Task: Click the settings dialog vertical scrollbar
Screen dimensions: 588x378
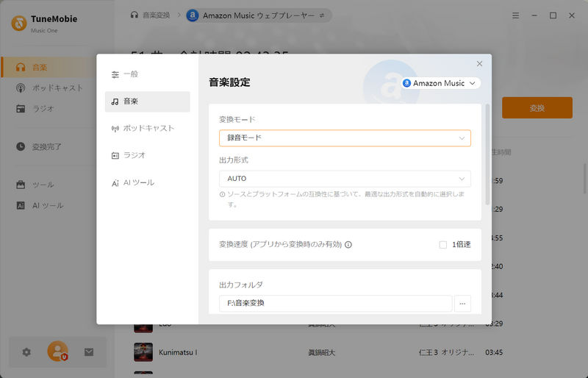Action: point(487,154)
